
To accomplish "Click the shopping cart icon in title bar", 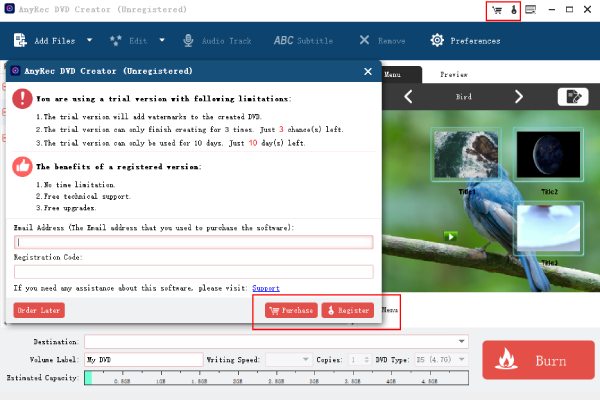I will click(497, 10).
